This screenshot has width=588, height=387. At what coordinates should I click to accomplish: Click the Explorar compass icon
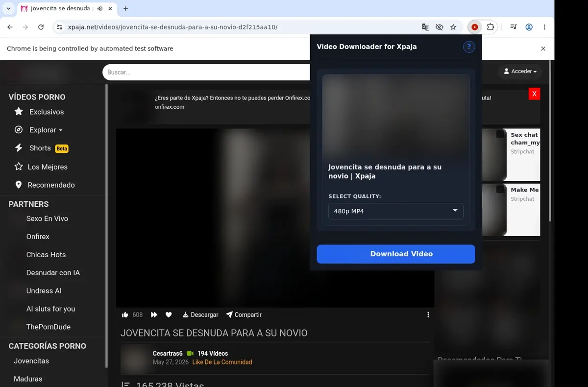point(19,130)
